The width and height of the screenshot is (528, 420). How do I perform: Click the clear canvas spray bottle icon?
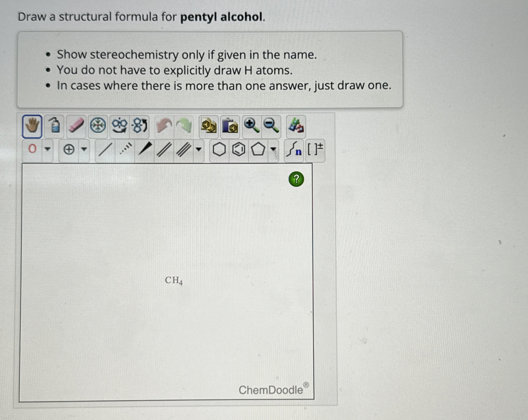(54, 126)
